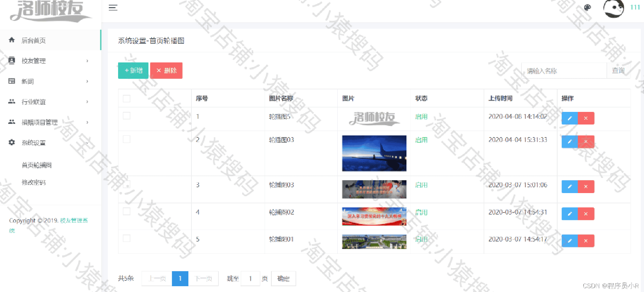Open the 校友管理 sidebar menu
Screen dimensions: 644x292
[51, 61]
